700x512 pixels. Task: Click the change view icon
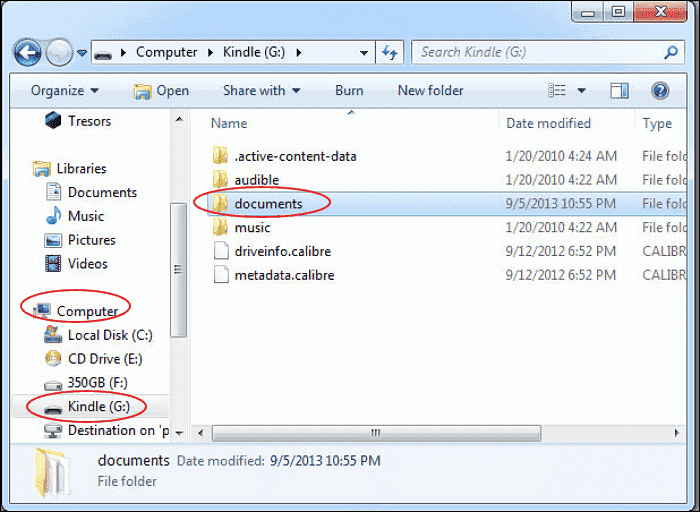click(x=558, y=90)
